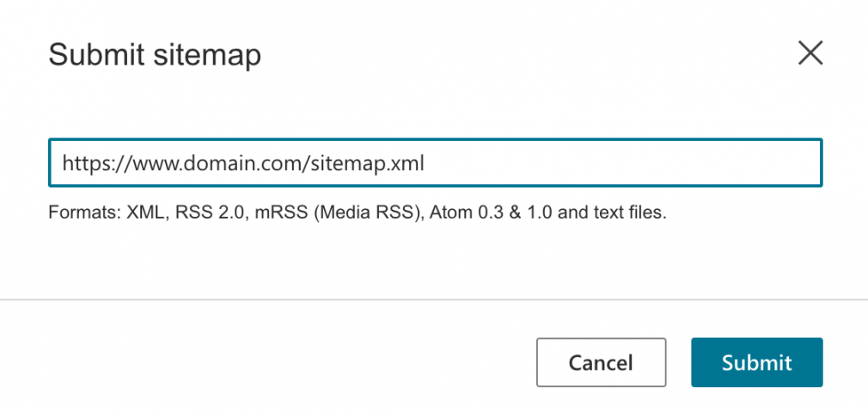Screen dimensions: 868x412
Task: Click the supported formats hint text
Action: (x=358, y=212)
